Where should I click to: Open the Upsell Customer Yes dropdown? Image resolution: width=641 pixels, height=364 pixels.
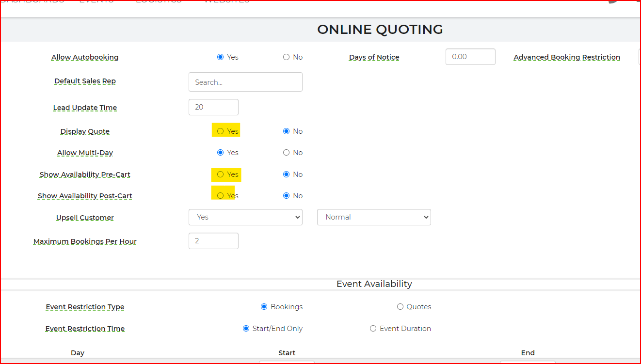[245, 217]
